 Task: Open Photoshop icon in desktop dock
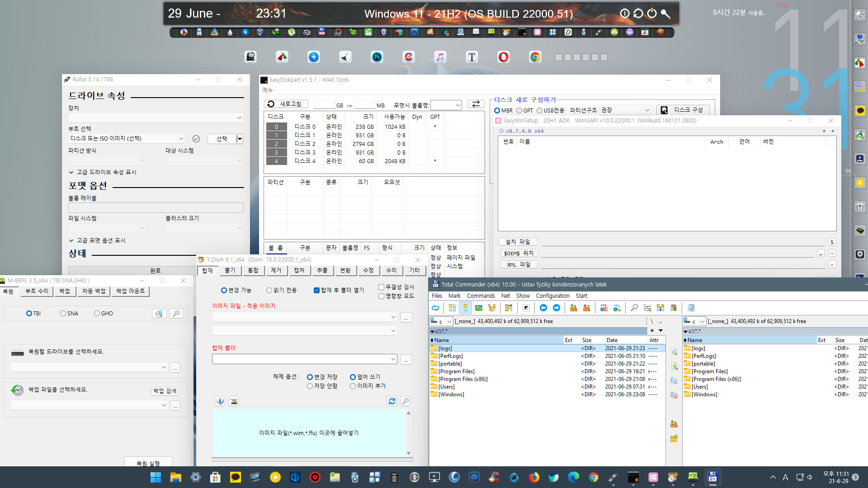[377, 57]
